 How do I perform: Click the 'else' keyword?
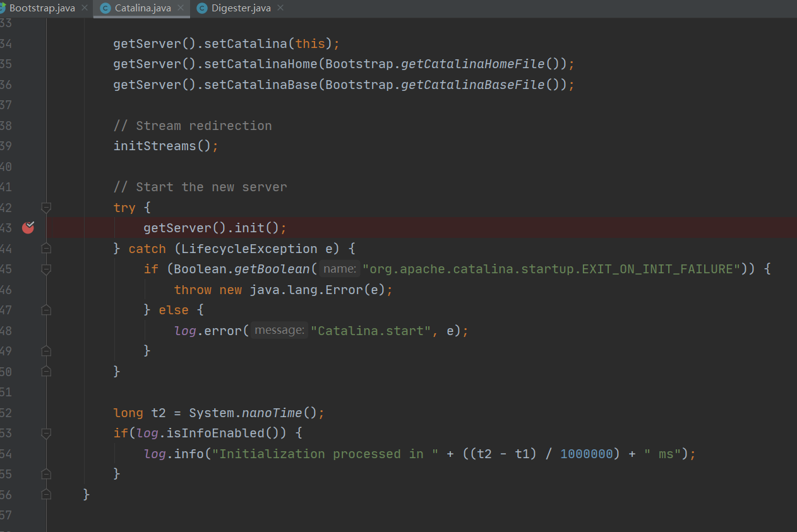174,310
